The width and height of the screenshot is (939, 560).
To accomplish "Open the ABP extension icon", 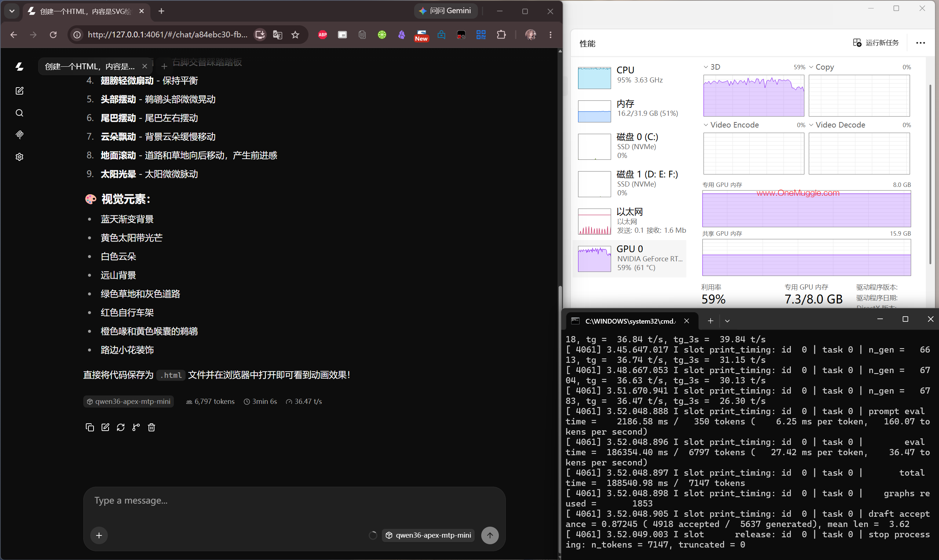I will click(322, 35).
